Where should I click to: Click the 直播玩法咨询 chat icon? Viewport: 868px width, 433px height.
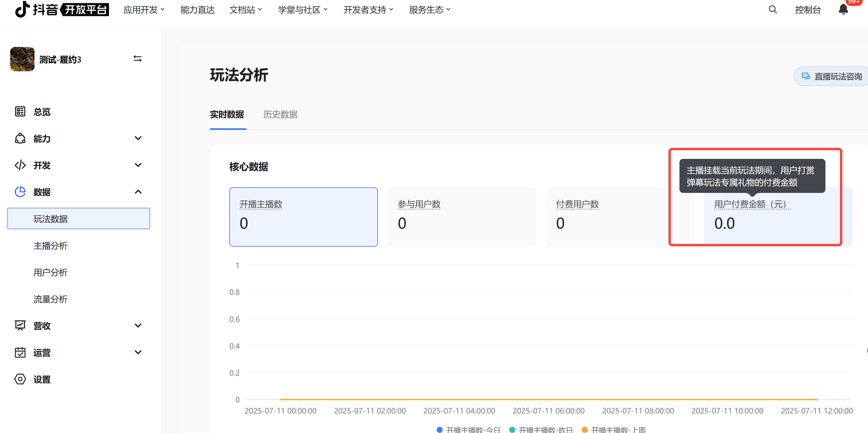tap(805, 76)
